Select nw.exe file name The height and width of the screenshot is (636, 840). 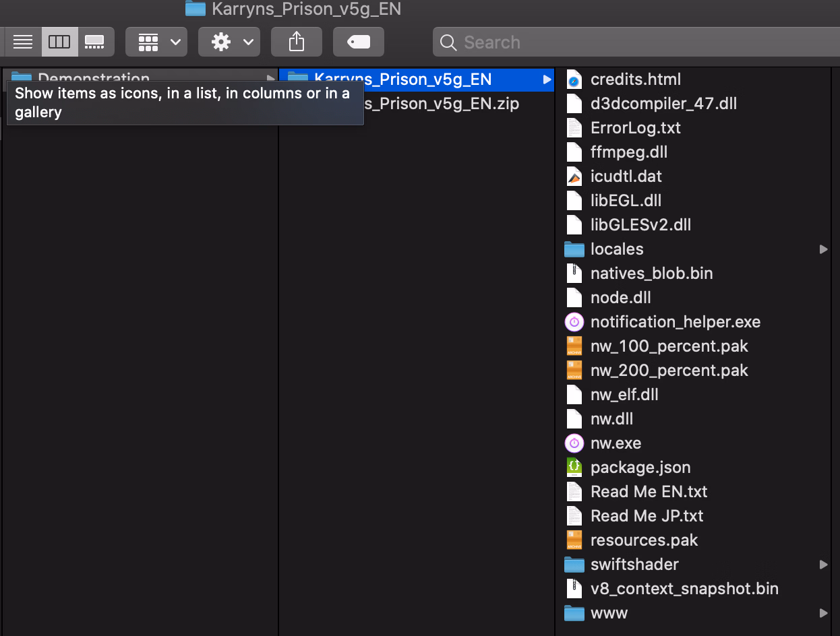(x=616, y=443)
